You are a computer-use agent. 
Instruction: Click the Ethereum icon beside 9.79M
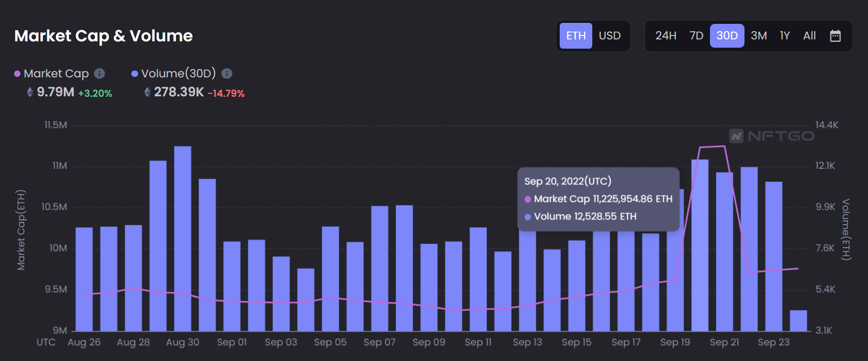coord(30,92)
